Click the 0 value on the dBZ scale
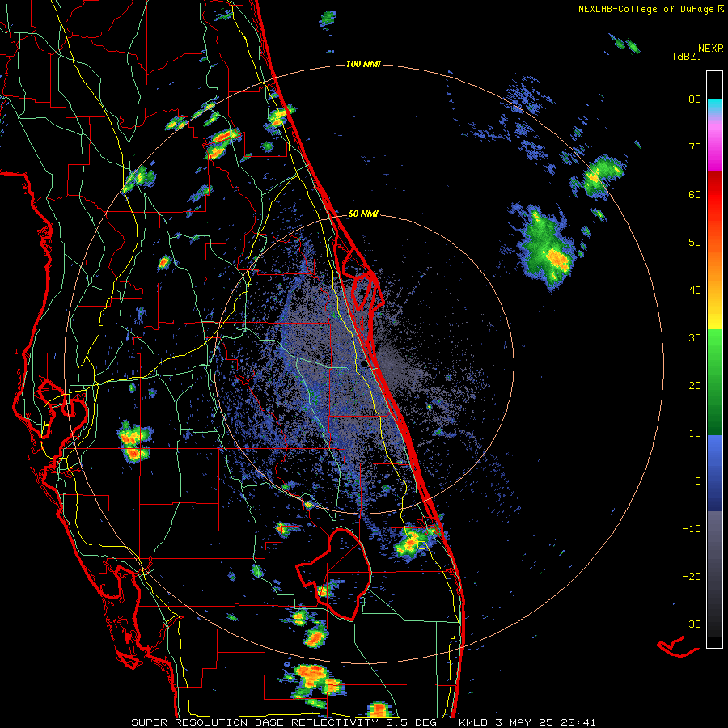The image size is (728, 728). (698, 481)
